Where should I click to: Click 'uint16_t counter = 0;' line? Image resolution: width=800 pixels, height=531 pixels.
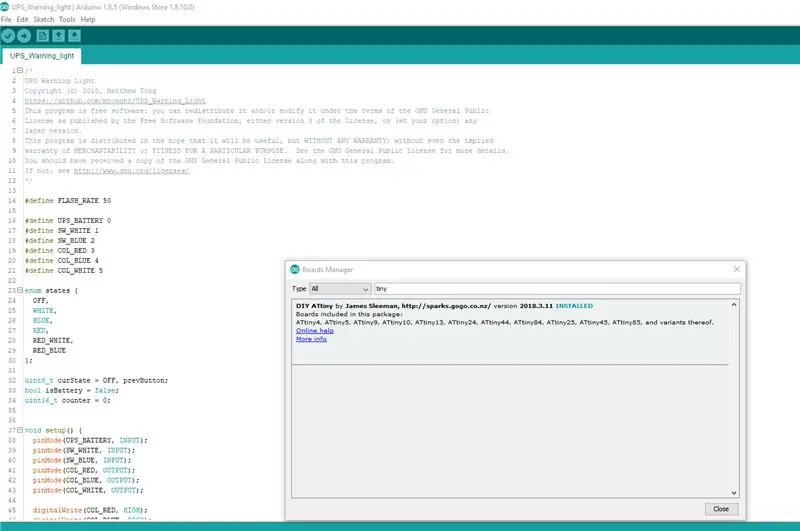pos(68,400)
